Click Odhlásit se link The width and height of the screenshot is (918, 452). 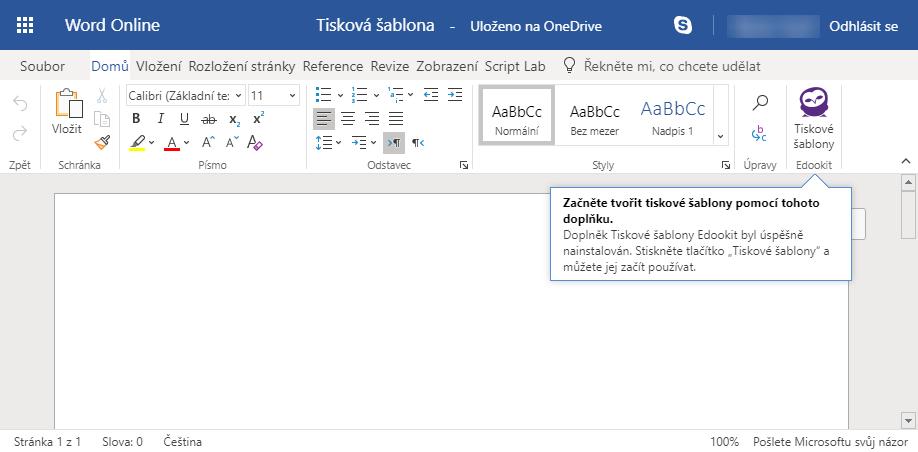click(864, 26)
